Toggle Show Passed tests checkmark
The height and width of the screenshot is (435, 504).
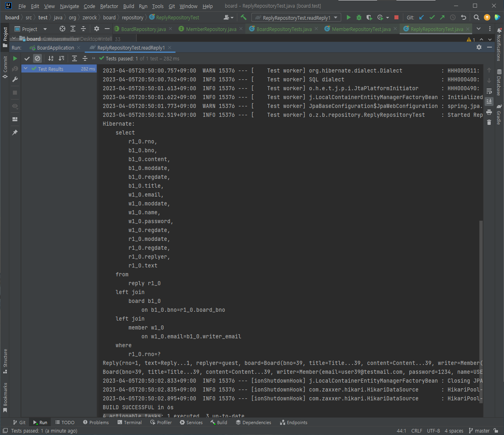[27, 58]
